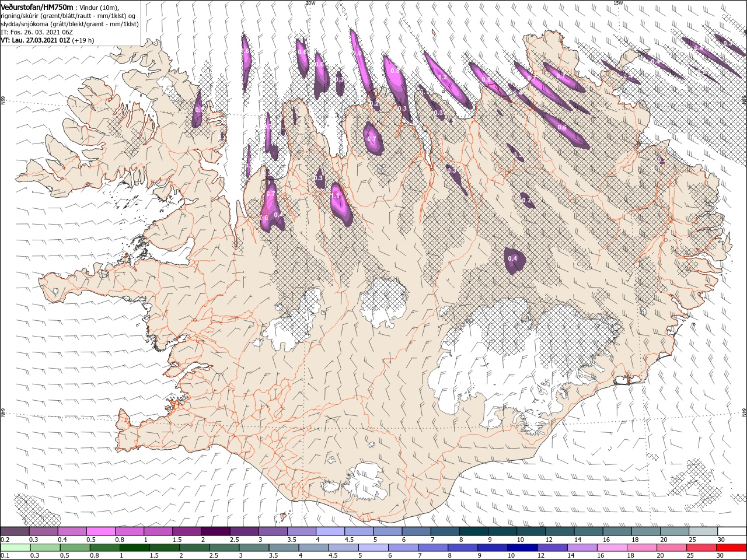This screenshot has height=560, width=747.
Task: Pick the bright pink upper swatch labeled 0.5
Action: point(101,531)
